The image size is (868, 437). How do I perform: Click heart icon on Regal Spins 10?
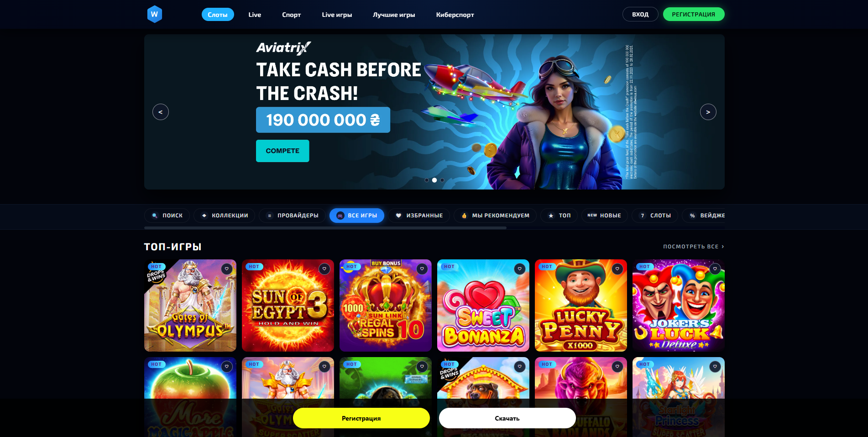(422, 269)
